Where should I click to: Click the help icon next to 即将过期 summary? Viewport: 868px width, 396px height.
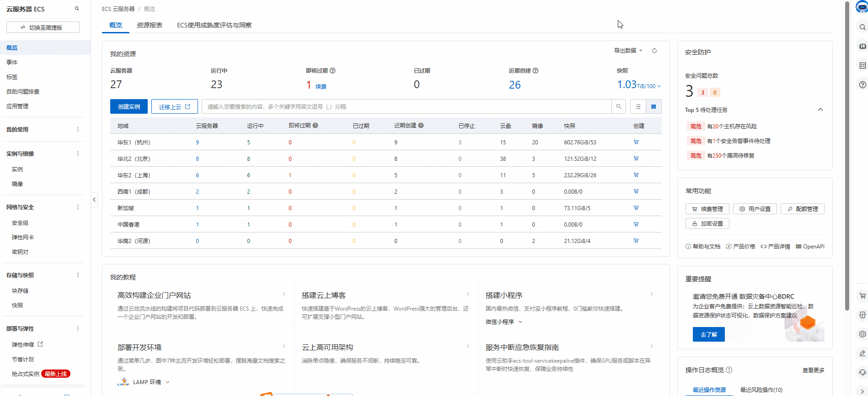332,71
